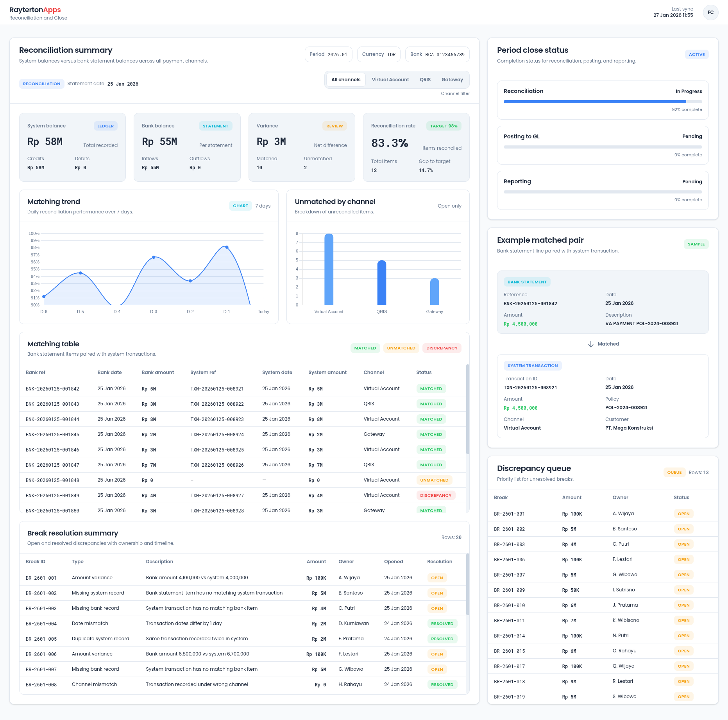728x720 pixels.
Task: Select the QRIS channel filter tab
Action: pos(425,80)
